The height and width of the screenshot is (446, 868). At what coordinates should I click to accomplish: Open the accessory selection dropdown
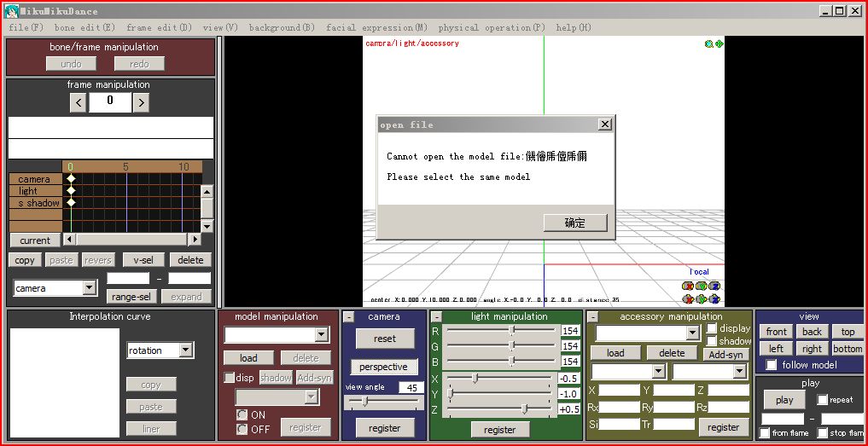[692, 333]
